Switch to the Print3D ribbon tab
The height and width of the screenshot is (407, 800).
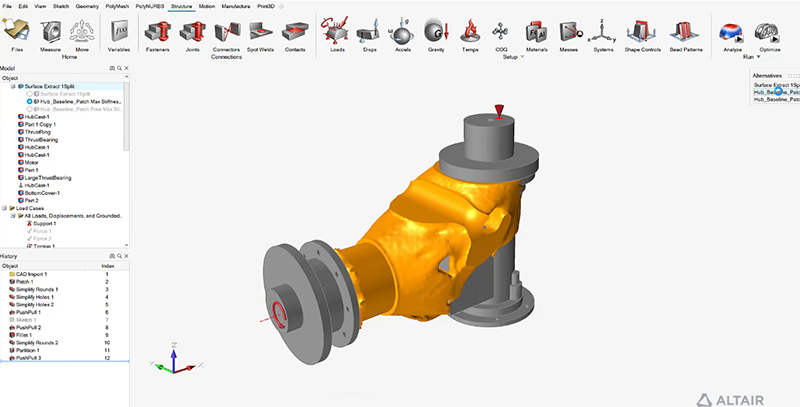pos(265,6)
